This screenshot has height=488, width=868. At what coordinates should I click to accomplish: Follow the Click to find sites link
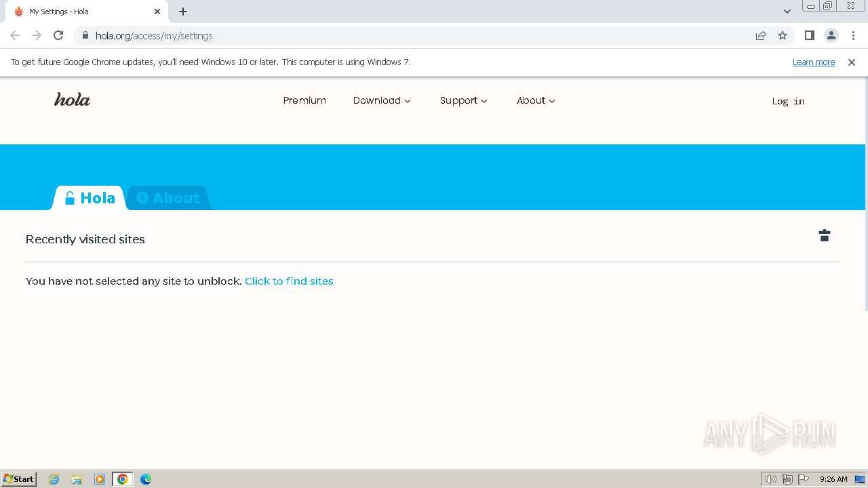[x=289, y=281]
